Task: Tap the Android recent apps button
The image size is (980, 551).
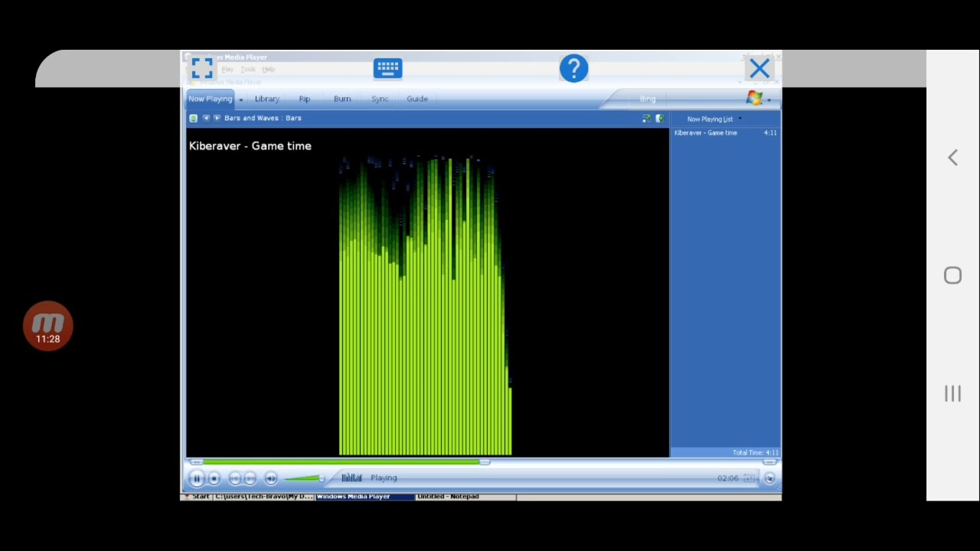Action: 952,393
